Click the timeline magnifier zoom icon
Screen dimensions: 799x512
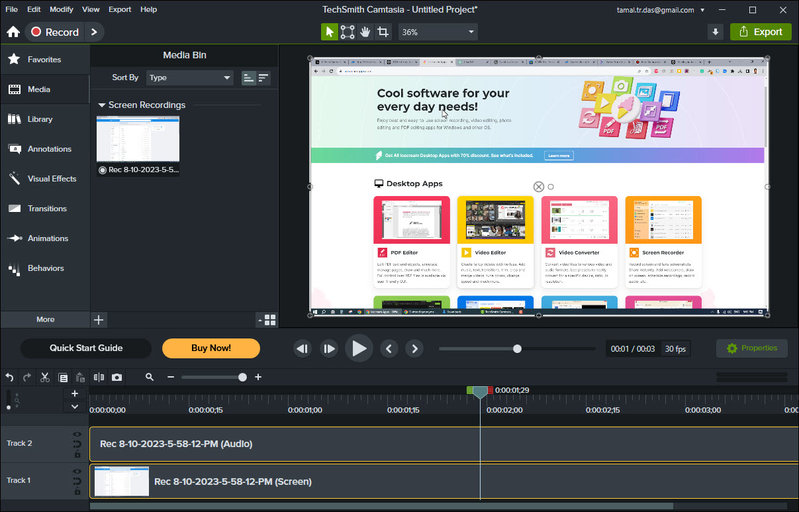pyautogui.click(x=149, y=378)
